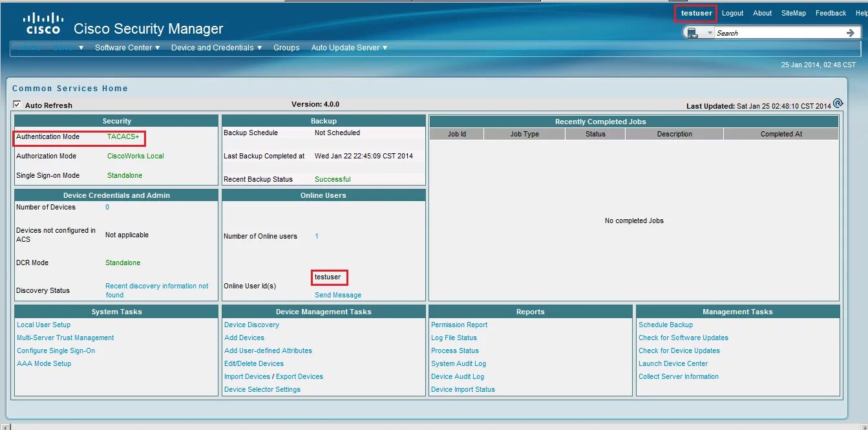Click the Number of Devices value 0

tap(107, 207)
